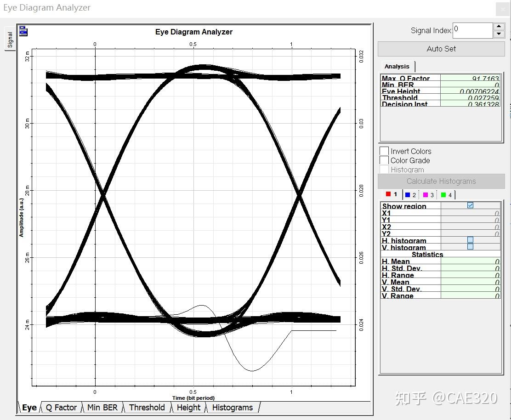Switch to the Eye tab

tap(29, 408)
